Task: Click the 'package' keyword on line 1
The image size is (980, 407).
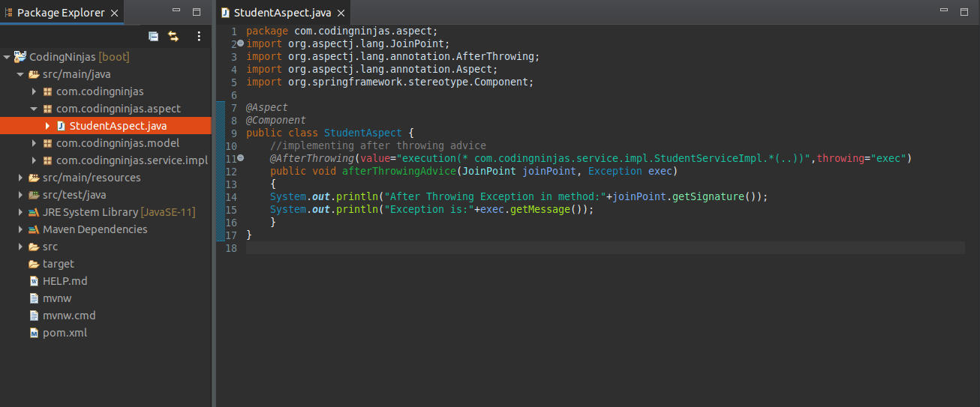Action: [x=267, y=31]
